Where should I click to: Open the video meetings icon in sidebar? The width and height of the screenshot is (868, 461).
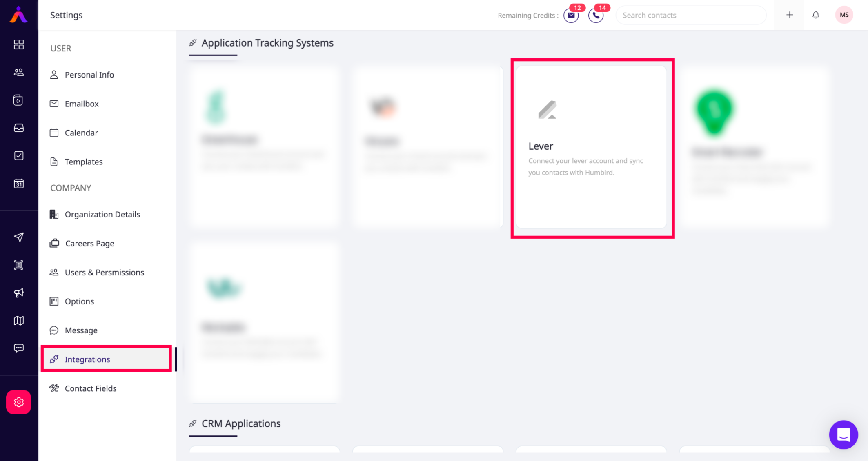click(x=18, y=100)
